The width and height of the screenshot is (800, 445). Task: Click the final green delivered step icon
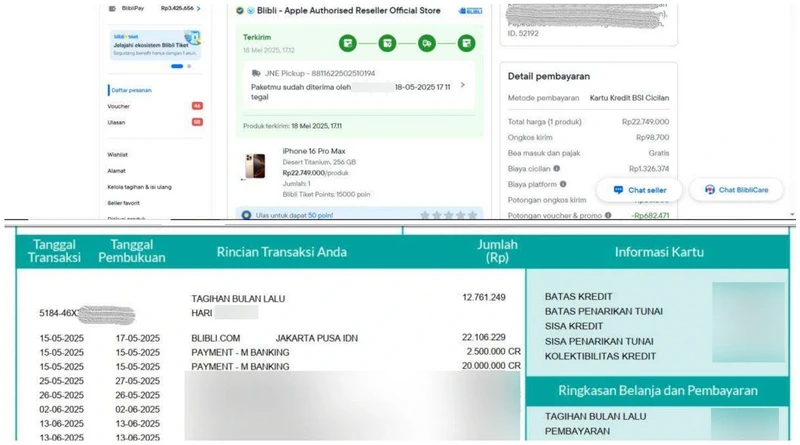point(466,43)
